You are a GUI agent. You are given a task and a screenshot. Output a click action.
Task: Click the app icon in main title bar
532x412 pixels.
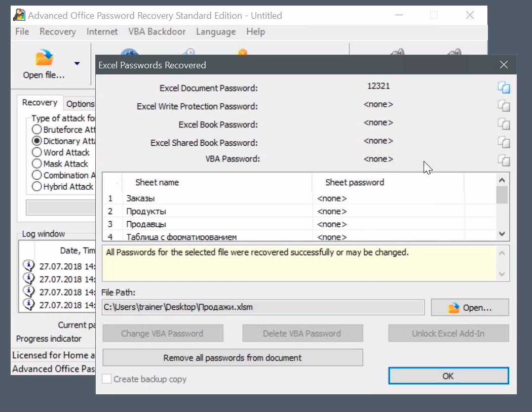coord(19,15)
